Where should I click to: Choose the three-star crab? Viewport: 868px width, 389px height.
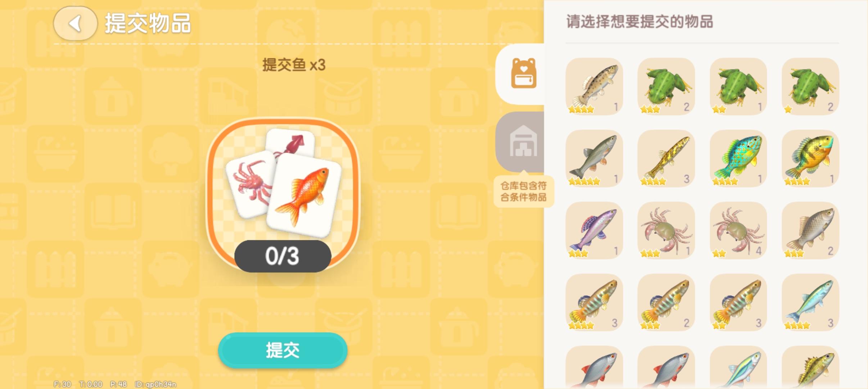click(x=666, y=231)
